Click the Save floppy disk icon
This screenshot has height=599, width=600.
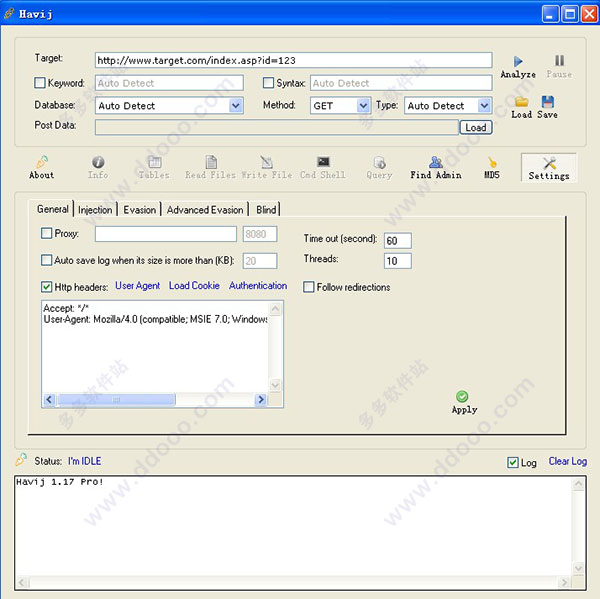[548, 102]
